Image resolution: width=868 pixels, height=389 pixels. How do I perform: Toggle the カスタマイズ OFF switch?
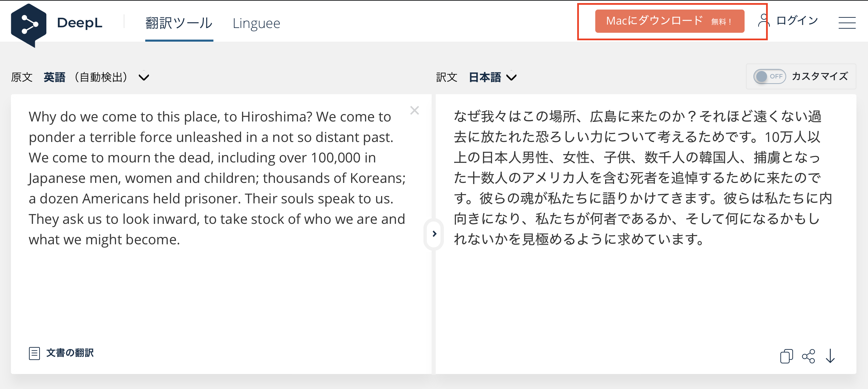point(769,76)
